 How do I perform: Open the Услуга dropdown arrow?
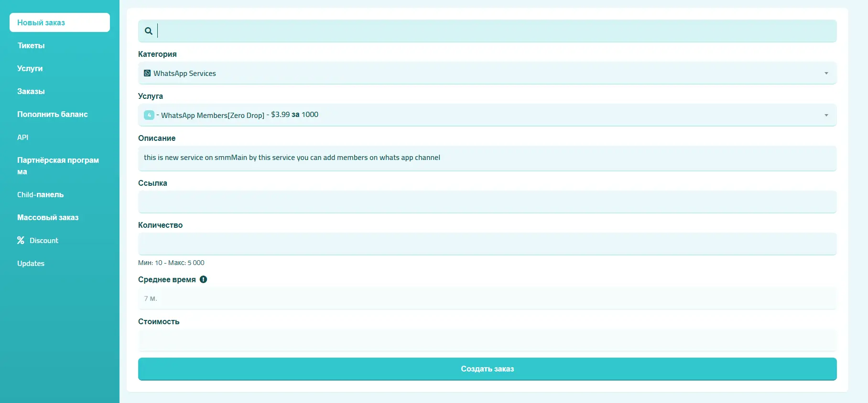826,115
